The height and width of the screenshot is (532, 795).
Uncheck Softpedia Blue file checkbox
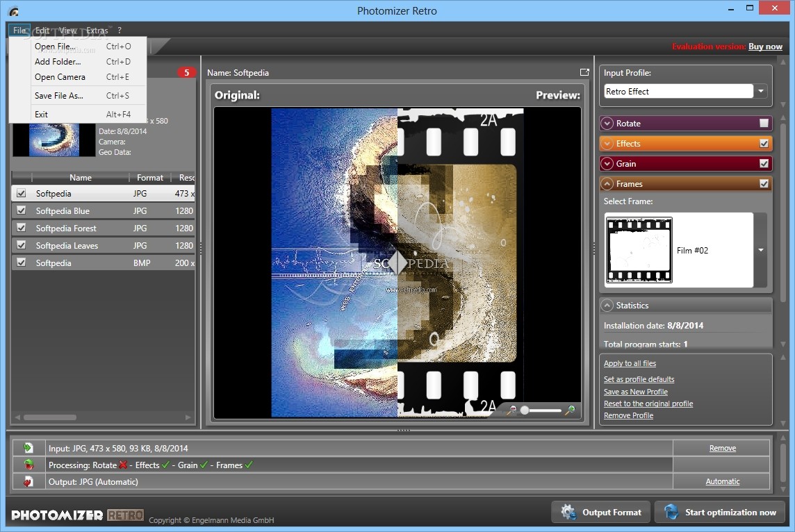[22, 210]
